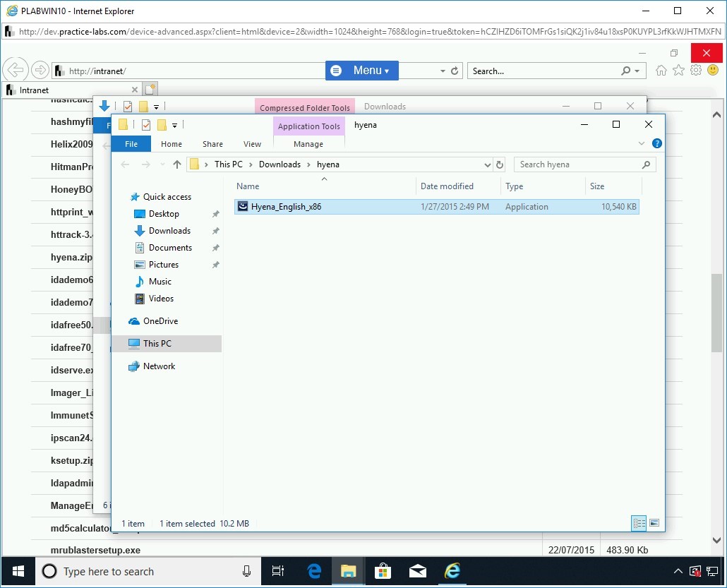
Task: Open Microsoft Edge from the taskbar
Action: click(x=314, y=571)
